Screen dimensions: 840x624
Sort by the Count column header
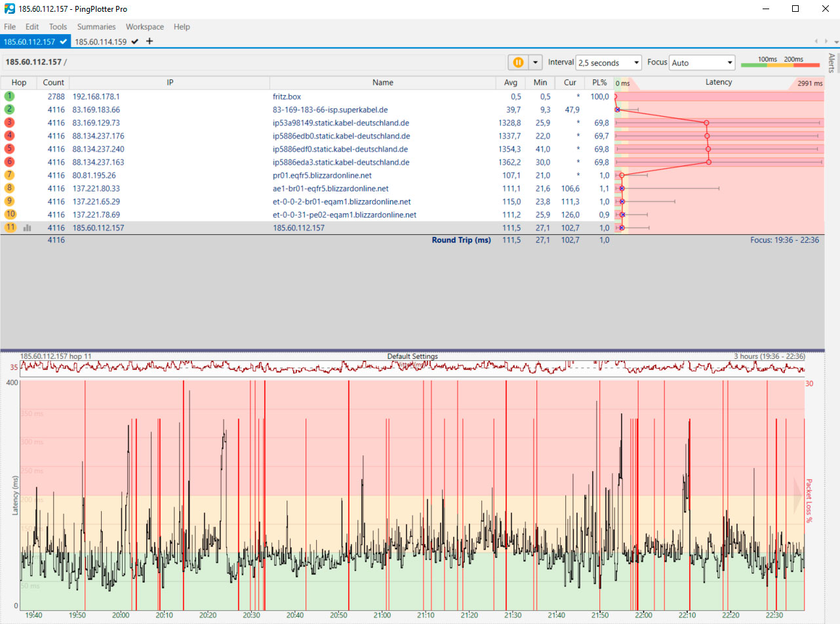click(x=54, y=83)
